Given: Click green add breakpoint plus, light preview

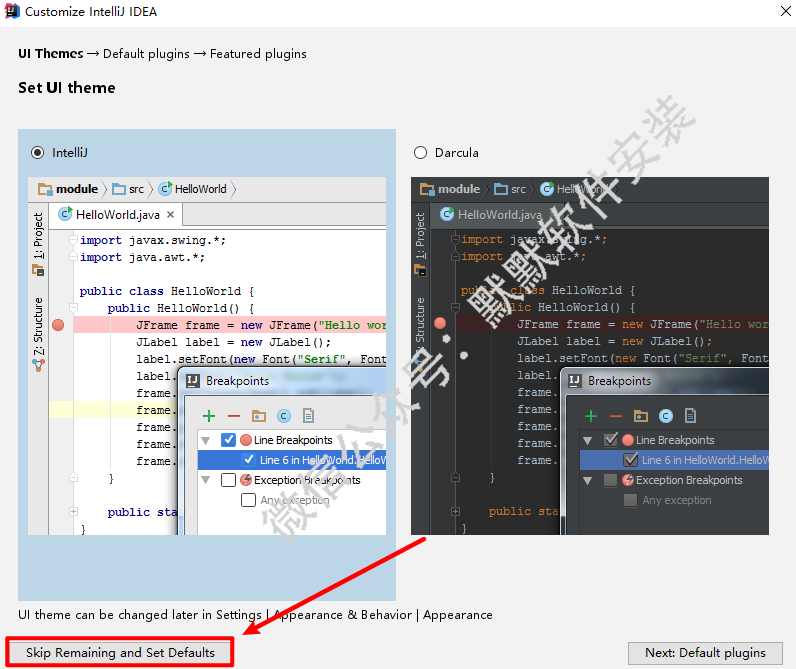Looking at the screenshot, I should [x=209, y=416].
